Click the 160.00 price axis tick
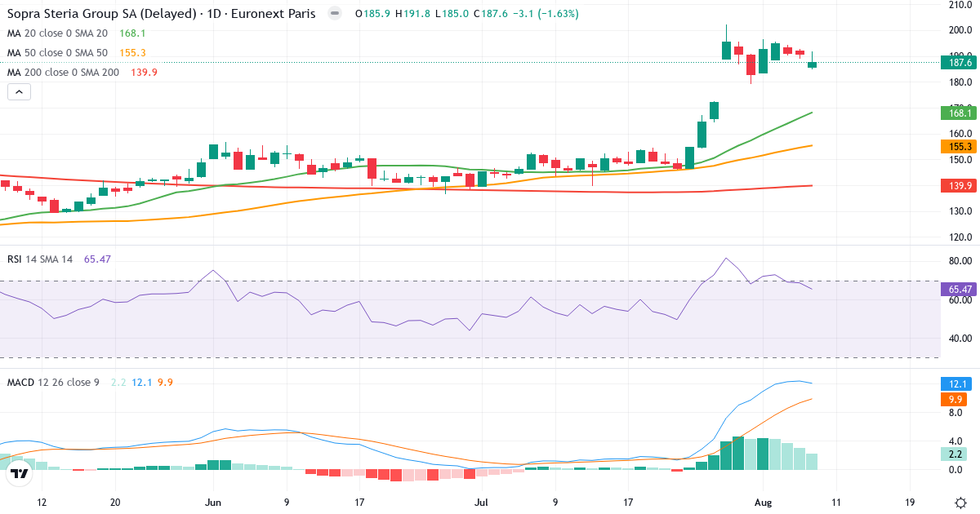The height and width of the screenshot is (514, 980). (x=960, y=134)
